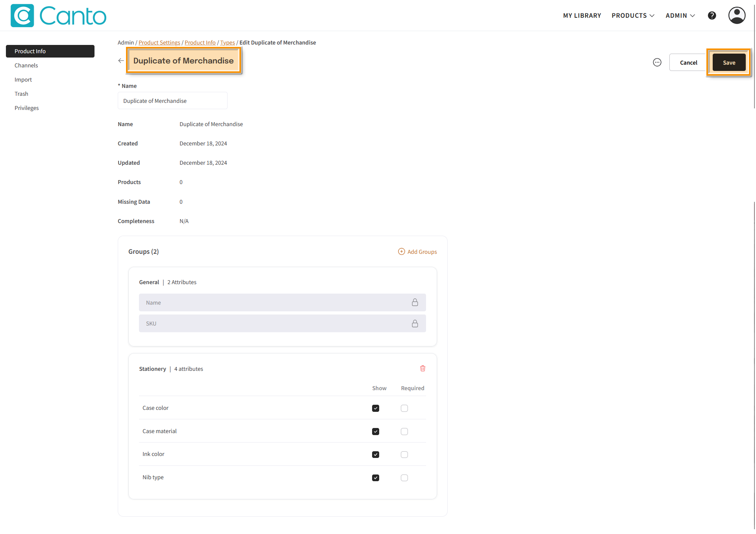Click the back arrow beside the title

click(x=121, y=61)
